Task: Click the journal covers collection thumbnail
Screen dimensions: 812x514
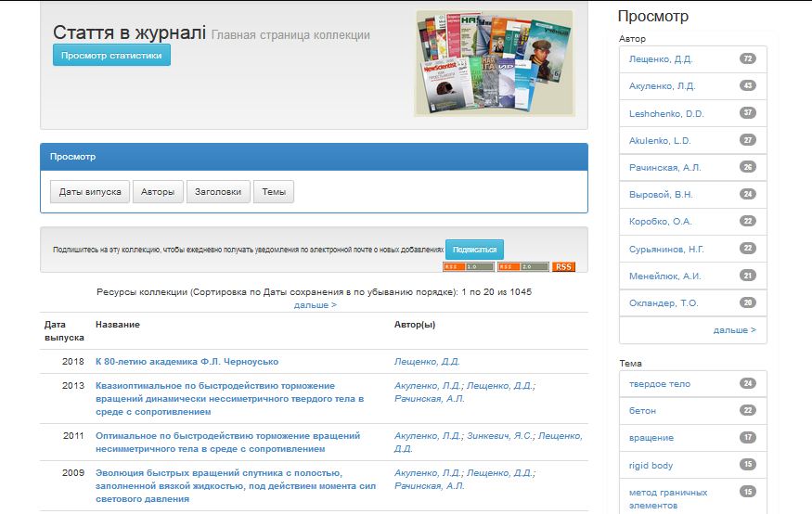Action: (x=495, y=63)
